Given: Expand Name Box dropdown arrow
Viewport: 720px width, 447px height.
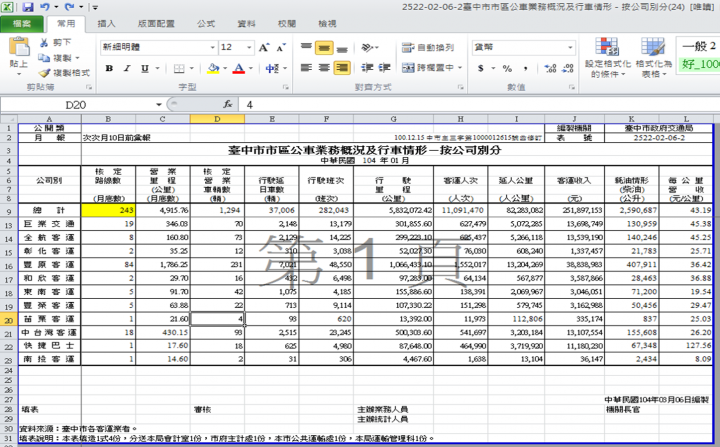Looking at the screenshot, I should pyautogui.click(x=158, y=105).
